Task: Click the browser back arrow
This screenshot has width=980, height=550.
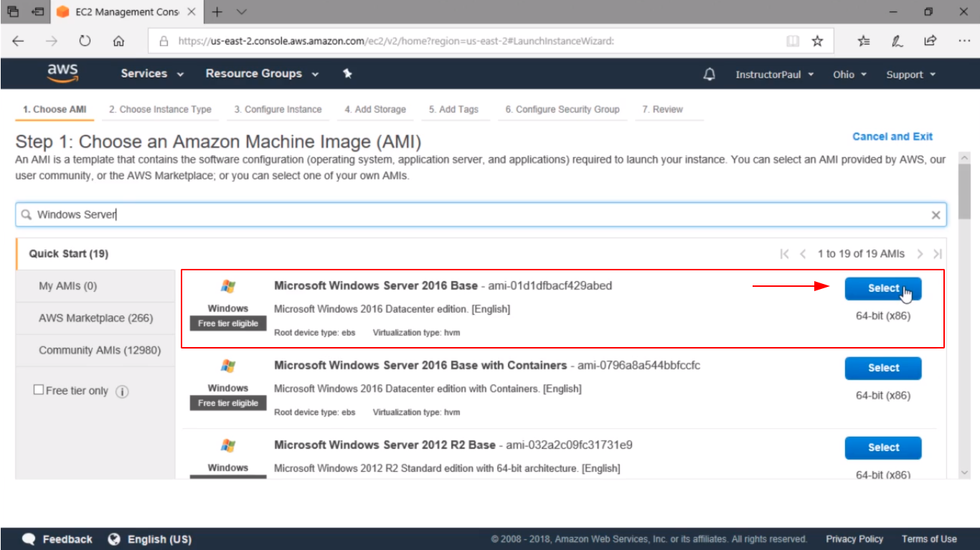Action: (x=18, y=41)
